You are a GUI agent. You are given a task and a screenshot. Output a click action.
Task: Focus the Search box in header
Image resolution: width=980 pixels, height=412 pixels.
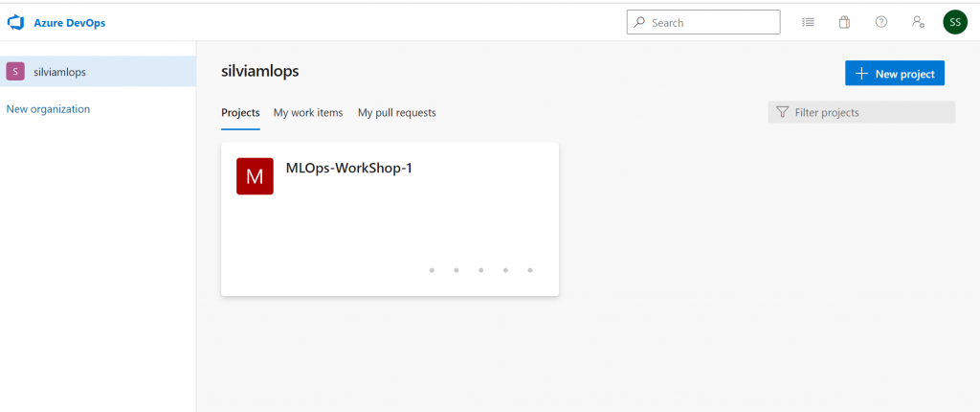click(x=703, y=23)
